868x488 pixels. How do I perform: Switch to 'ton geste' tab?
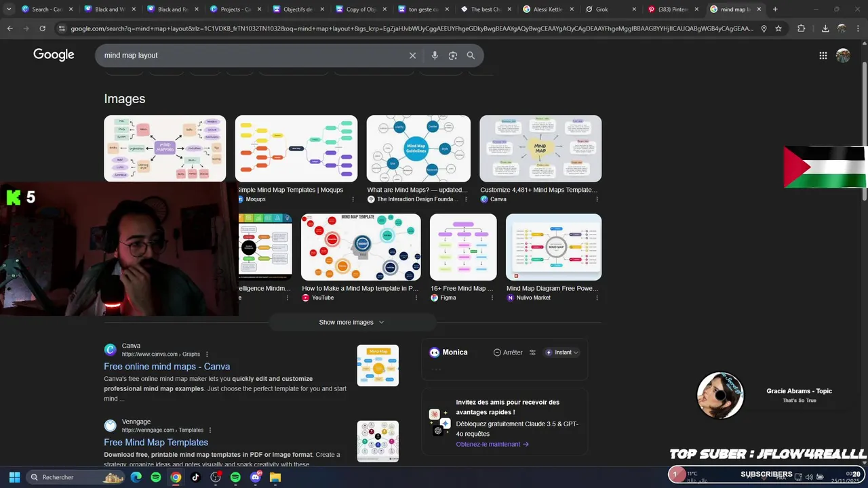[x=422, y=9]
